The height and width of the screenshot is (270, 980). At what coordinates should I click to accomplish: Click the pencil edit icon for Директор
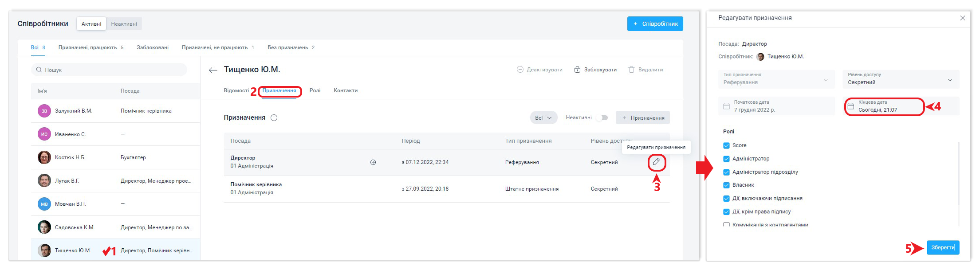(656, 162)
